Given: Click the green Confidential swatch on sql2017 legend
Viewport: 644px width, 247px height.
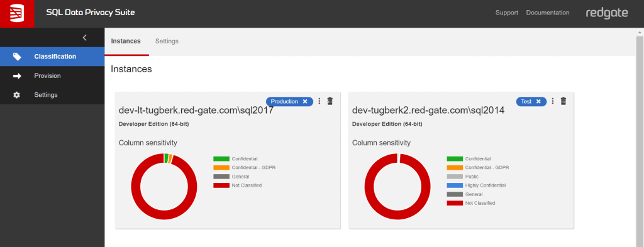Looking at the screenshot, I should (x=221, y=159).
